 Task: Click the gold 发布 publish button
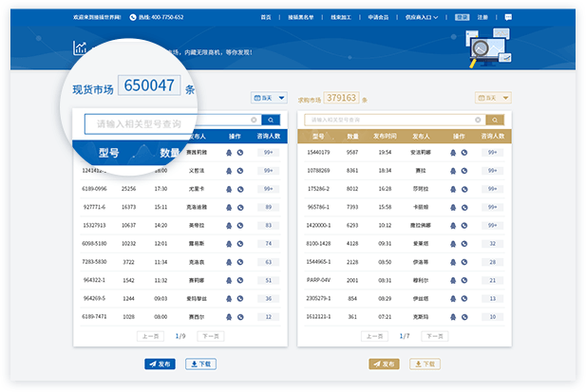(x=384, y=364)
